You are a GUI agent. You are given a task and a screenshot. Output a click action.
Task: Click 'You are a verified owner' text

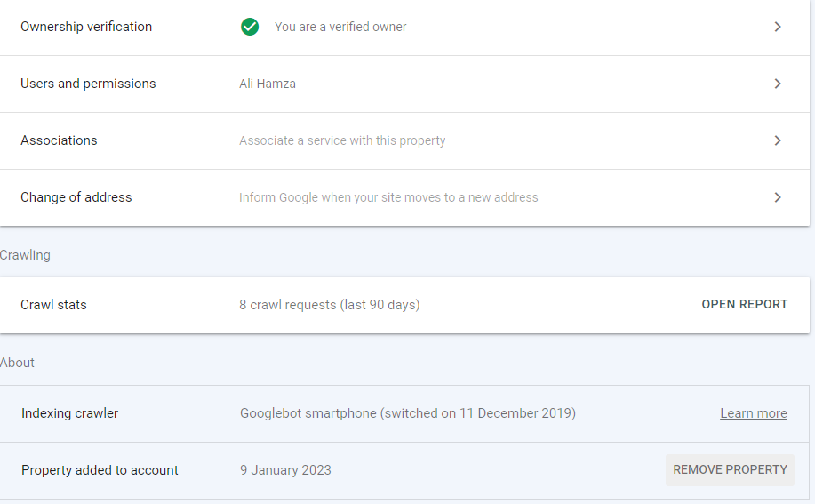(x=340, y=27)
